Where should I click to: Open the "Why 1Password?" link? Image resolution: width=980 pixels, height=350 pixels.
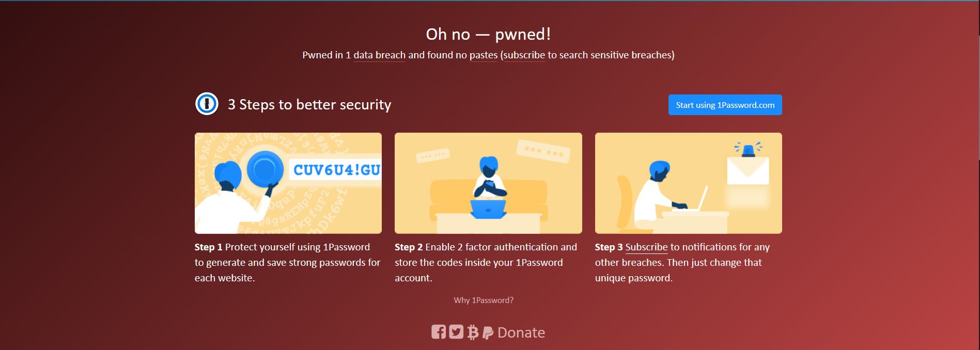point(484,300)
